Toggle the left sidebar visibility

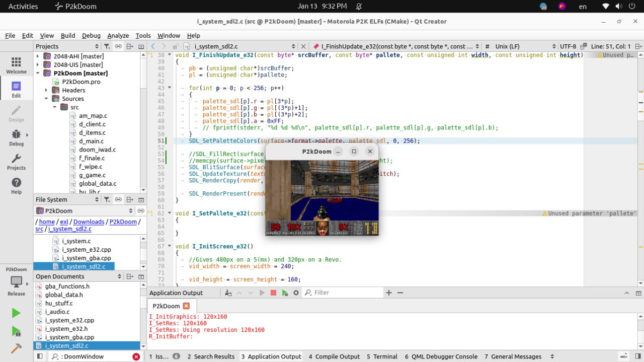pos(40,356)
